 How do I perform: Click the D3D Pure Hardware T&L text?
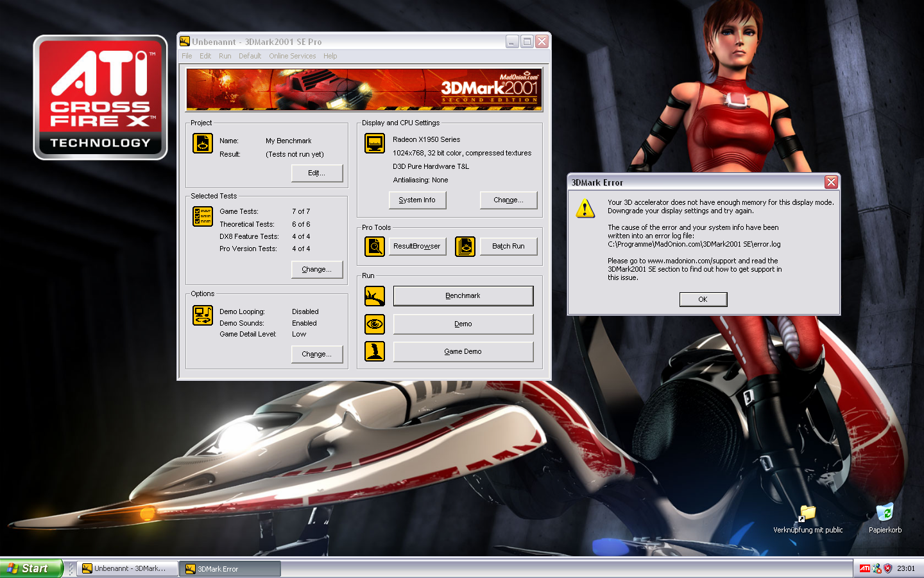pyautogui.click(x=431, y=166)
